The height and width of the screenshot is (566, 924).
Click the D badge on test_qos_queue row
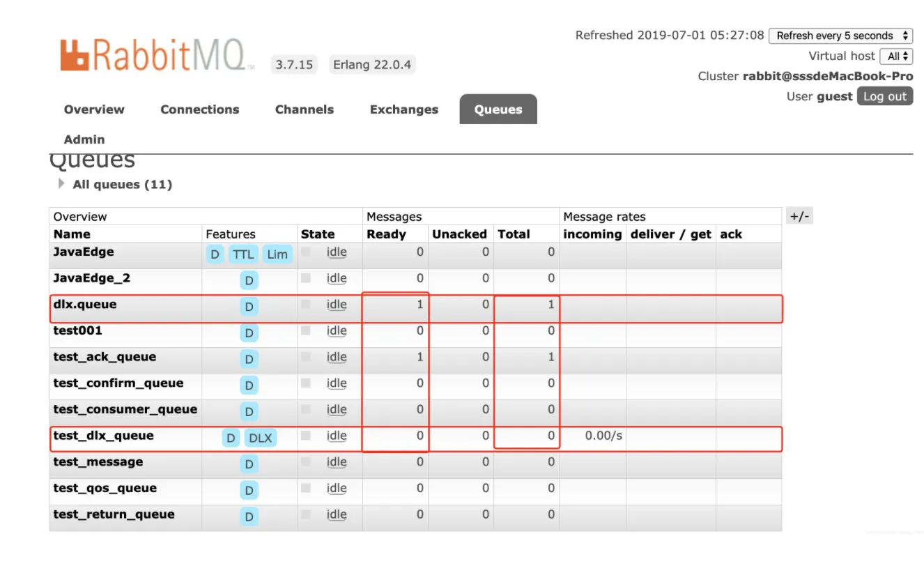pyautogui.click(x=249, y=491)
